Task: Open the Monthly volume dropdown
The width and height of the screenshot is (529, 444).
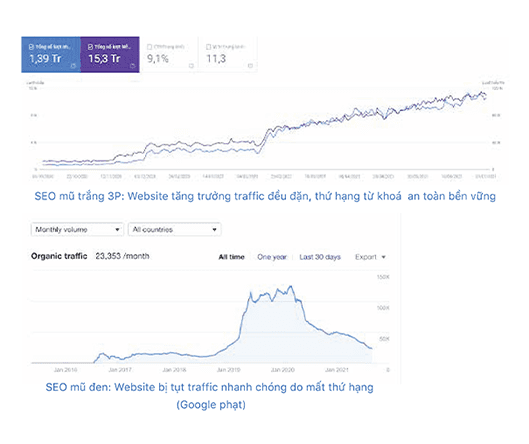Action: tap(77, 229)
